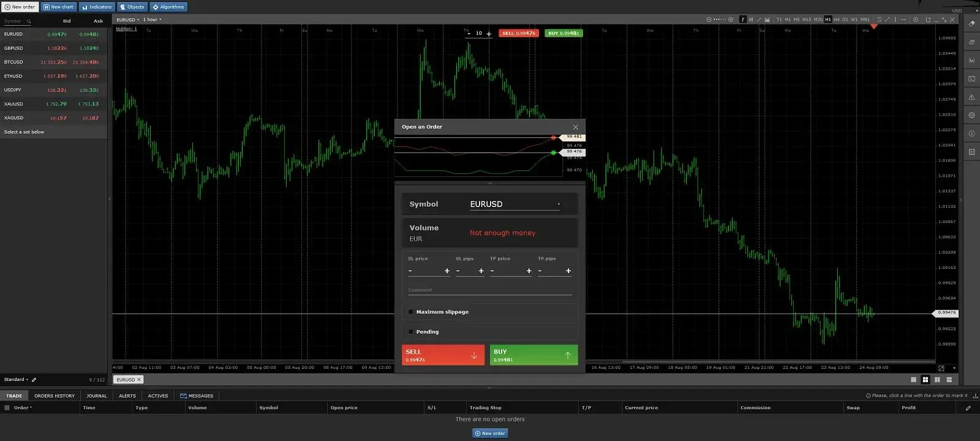Viewport: 980px width, 441px height.
Task: Select the single chart layout icon
Action: tap(914, 380)
